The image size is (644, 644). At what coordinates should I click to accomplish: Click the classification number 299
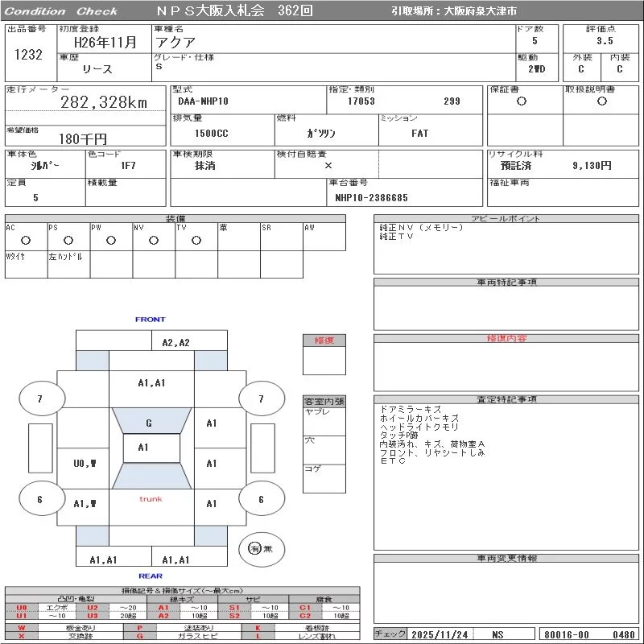tap(452, 101)
